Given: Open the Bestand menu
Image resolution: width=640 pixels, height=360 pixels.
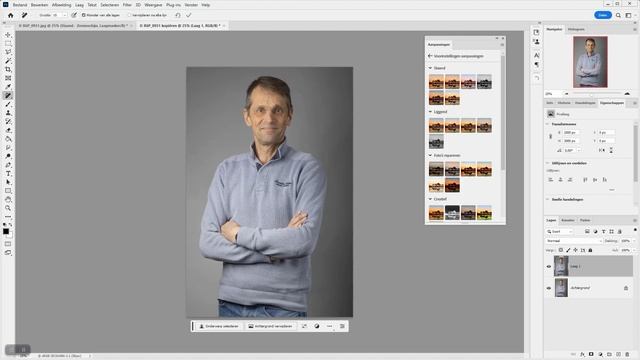Looking at the screenshot, I should pos(20,5).
